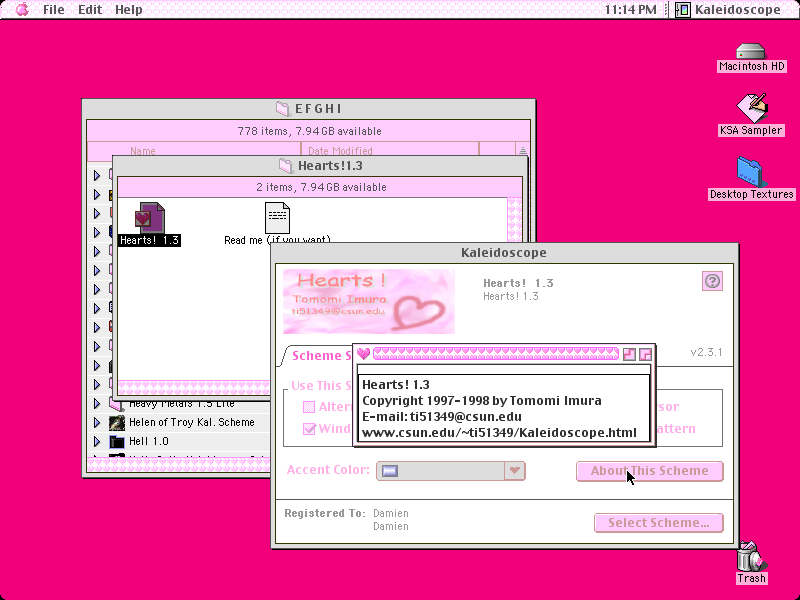Select the Hearts! 1.3 scheme file icon

pos(149,218)
